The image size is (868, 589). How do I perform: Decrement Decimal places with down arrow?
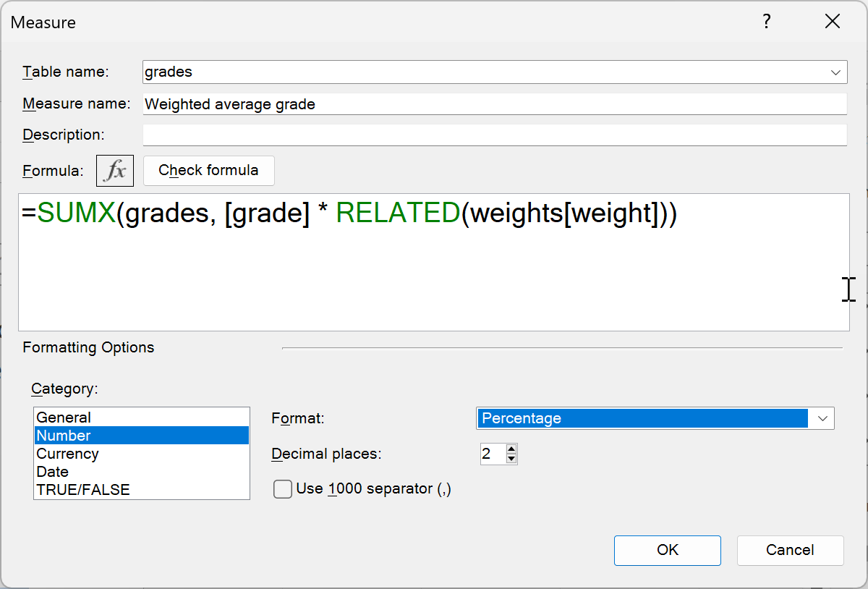pos(511,458)
